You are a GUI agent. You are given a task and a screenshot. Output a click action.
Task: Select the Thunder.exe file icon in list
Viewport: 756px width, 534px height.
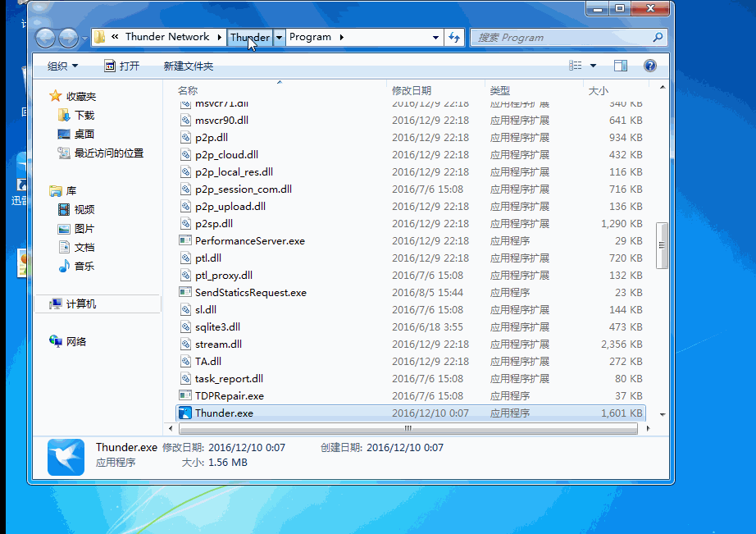pyautogui.click(x=185, y=413)
